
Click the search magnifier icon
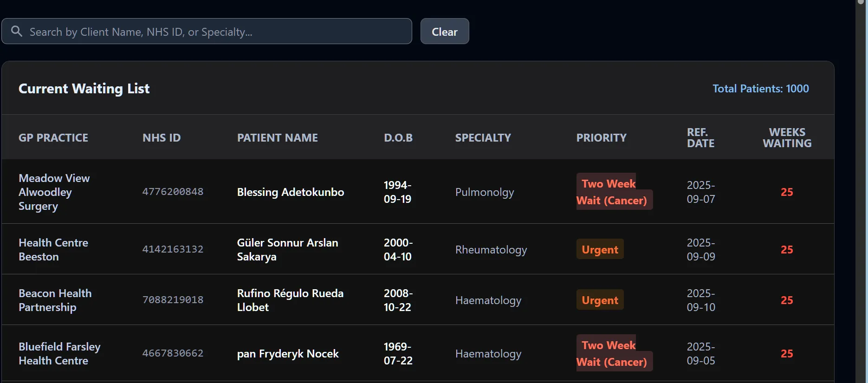(x=17, y=31)
